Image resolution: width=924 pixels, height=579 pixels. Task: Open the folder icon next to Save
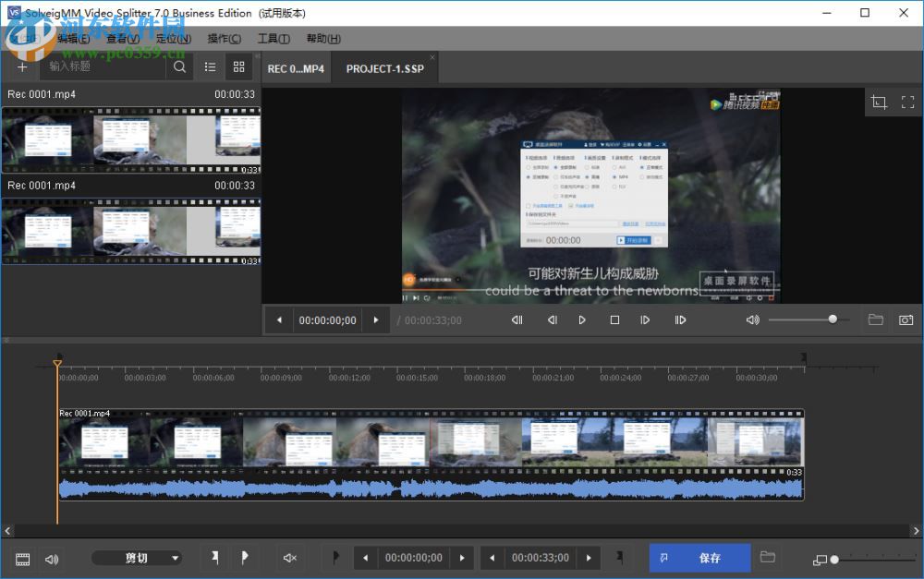[768, 557]
